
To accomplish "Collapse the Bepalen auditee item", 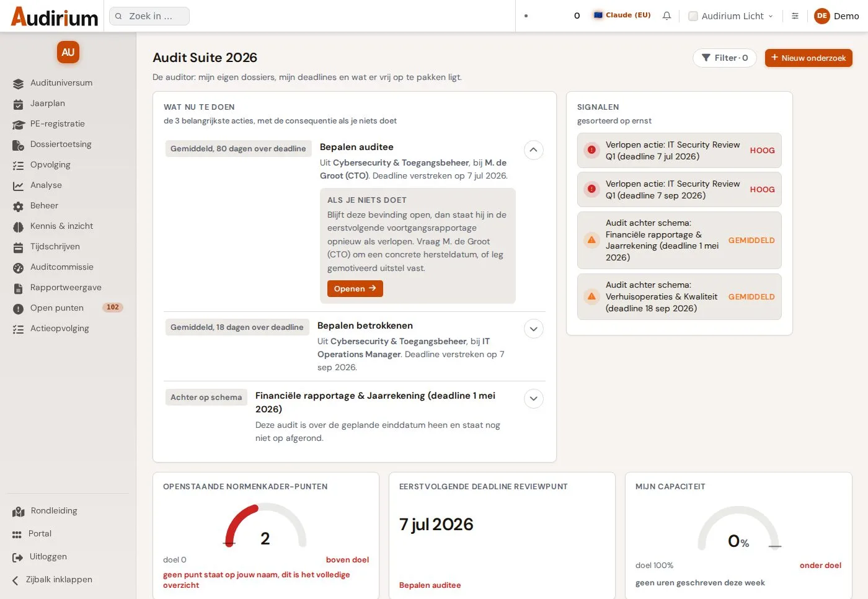I will point(533,150).
